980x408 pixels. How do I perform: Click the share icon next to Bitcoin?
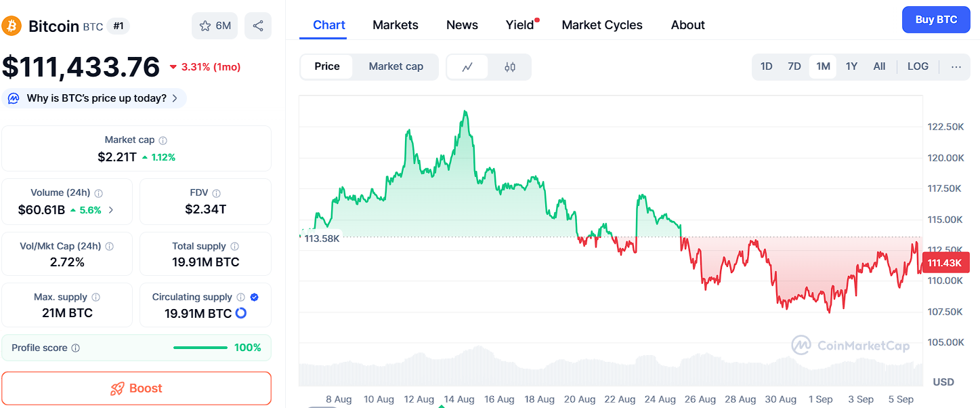(258, 26)
